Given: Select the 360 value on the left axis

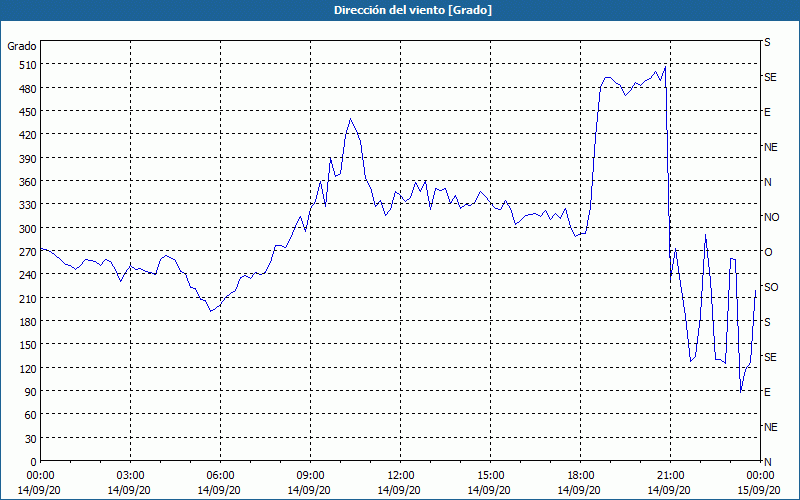Looking at the screenshot, I should click(x=28, y=182).
